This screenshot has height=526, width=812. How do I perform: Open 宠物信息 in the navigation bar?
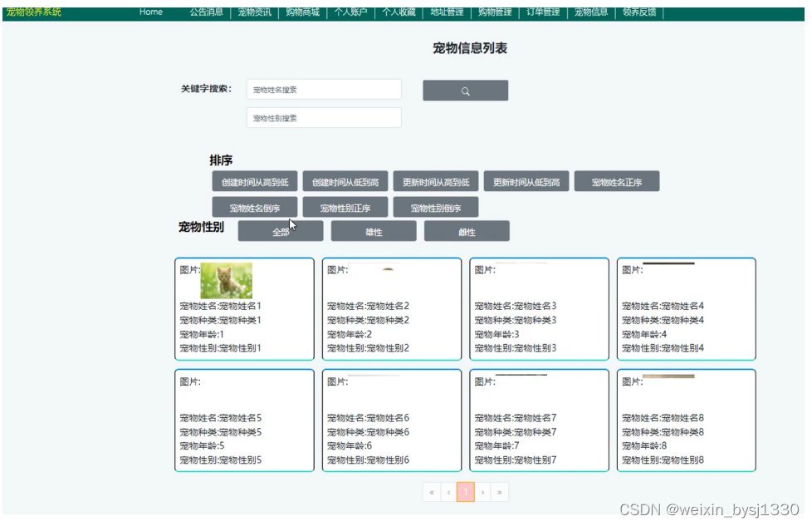591,12
